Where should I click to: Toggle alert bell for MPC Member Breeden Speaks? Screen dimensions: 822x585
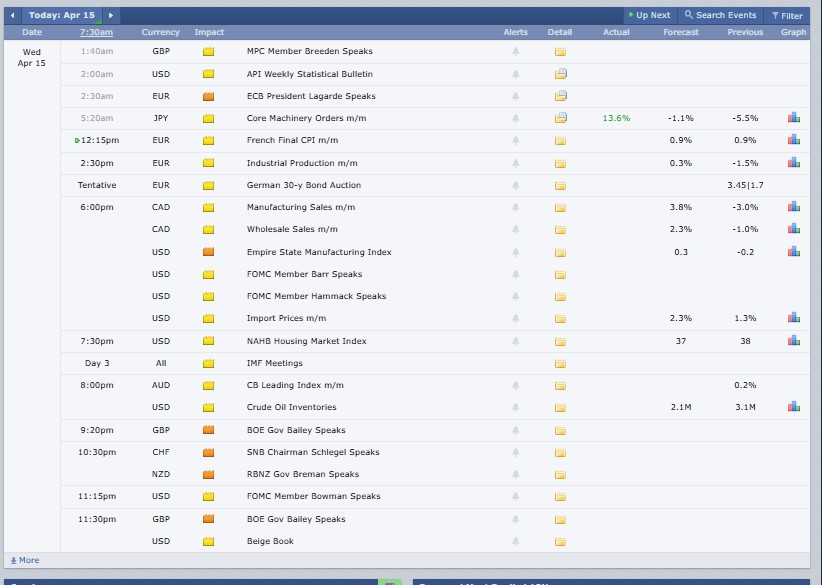click(516, 51)
